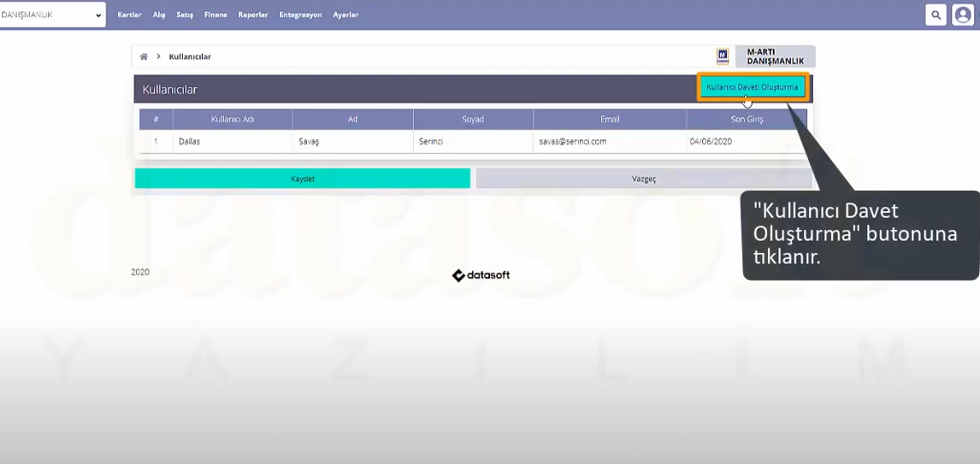980x464 pixels.
Task: Click the M-ARTI company logo icon
Action: pos(723,56)
